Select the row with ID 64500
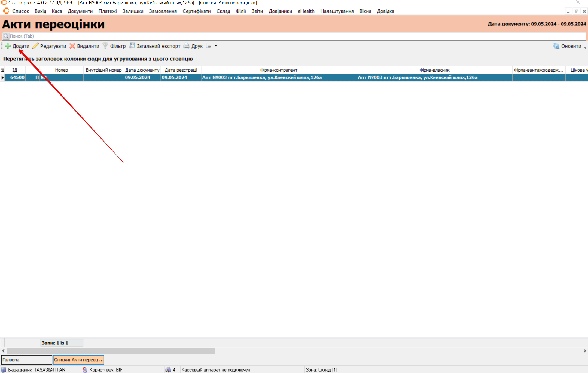 click(17, 77)
